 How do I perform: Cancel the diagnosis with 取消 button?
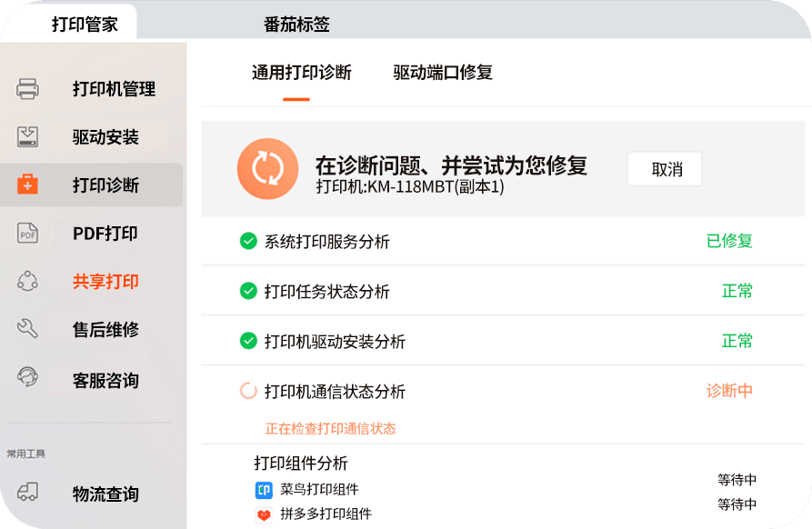665,169
